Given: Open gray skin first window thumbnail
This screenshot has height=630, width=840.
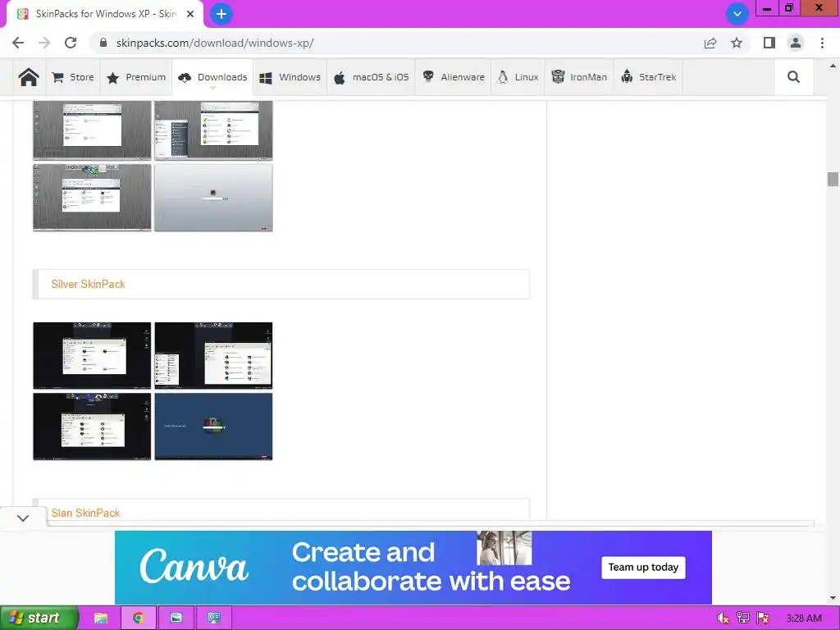Looking at the screenshot, I should (92, 130).
